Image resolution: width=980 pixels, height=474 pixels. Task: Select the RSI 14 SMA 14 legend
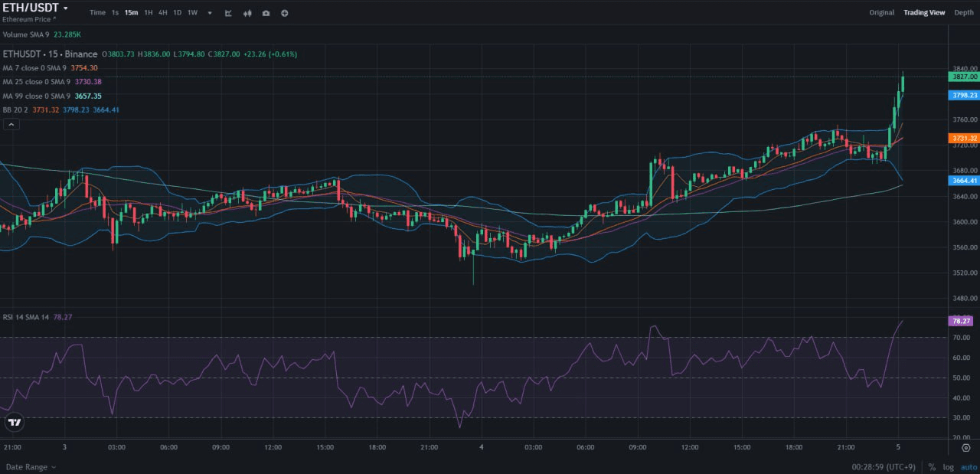point(25,317)
